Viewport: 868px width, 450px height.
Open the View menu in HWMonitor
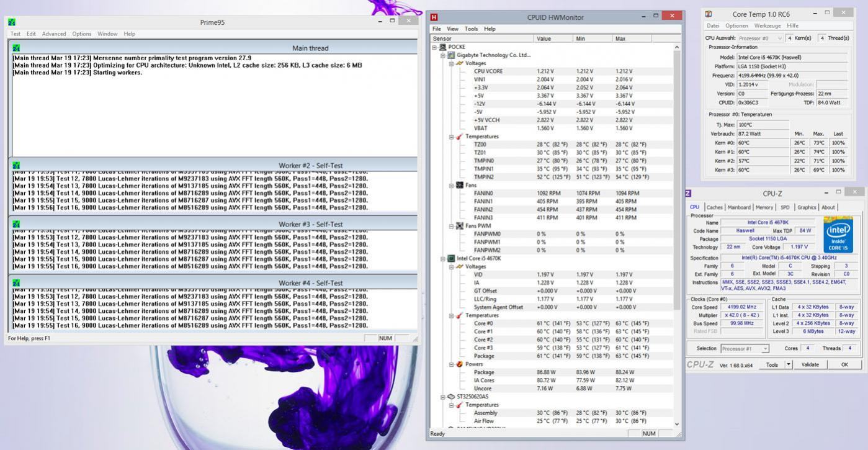(x=452, y=29)
